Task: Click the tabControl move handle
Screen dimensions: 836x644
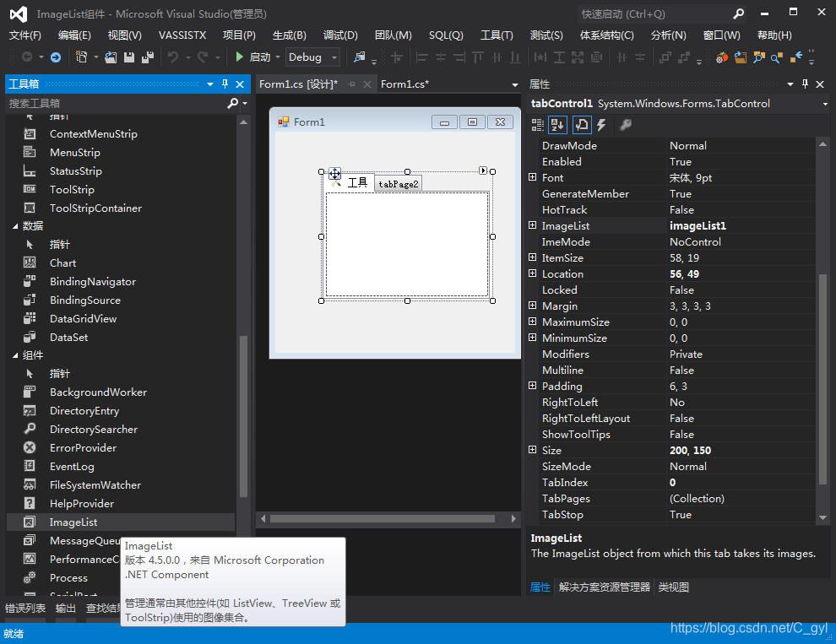Action: click(x=334, y=173)
